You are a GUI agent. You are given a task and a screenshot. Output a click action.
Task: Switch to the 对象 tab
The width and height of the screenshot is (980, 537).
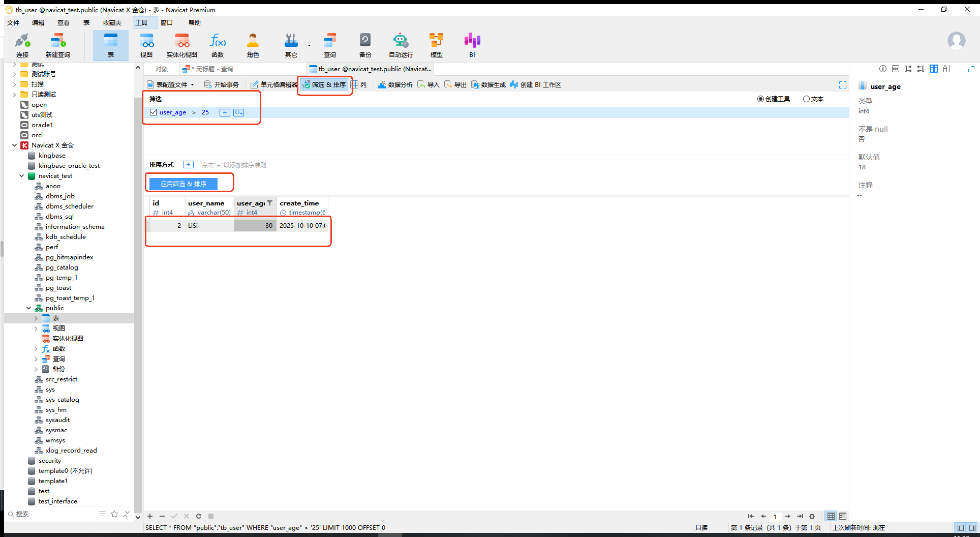pyautogui.click(x=162, y=69)
